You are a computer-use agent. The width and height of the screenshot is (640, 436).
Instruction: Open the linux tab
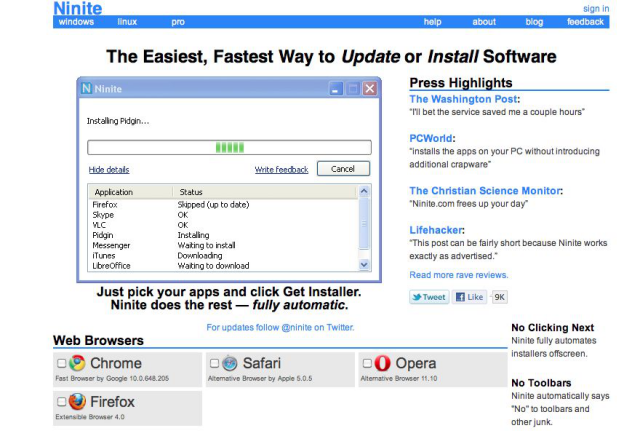[x=127, y=22]
